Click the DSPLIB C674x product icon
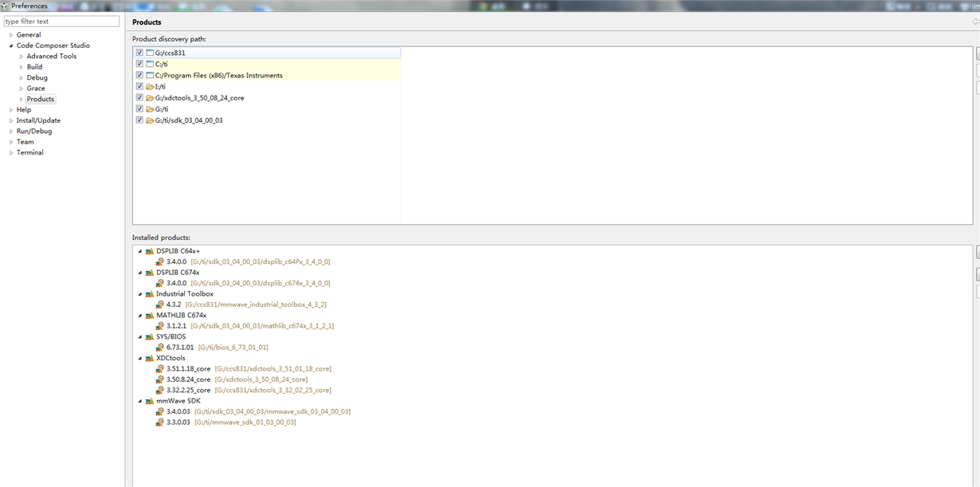 click(150, 273)
